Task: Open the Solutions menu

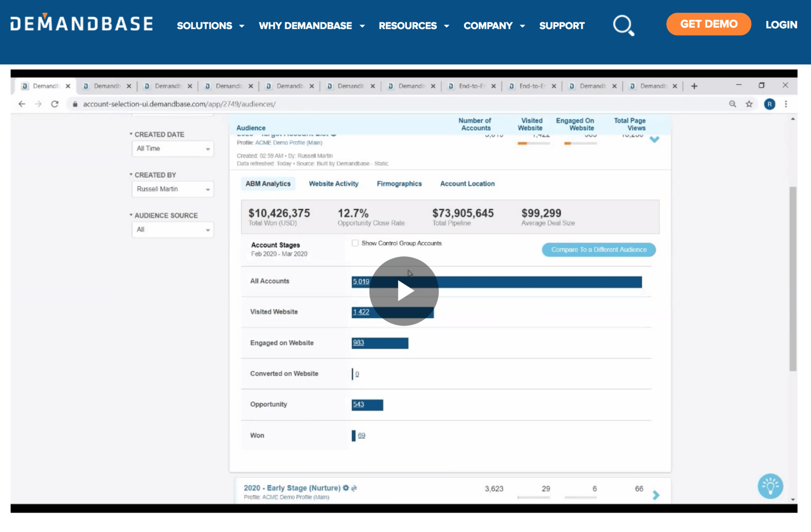Action: (210, 26)
